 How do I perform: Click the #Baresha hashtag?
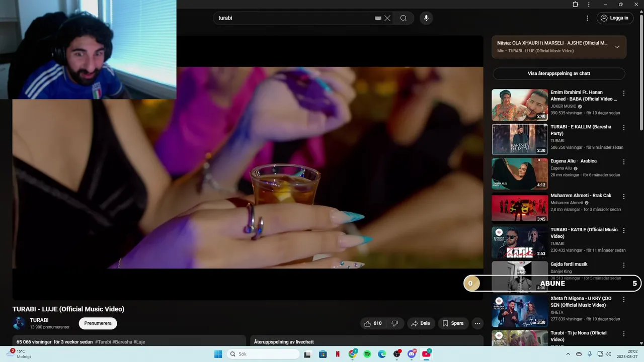(x=122, y=342)
